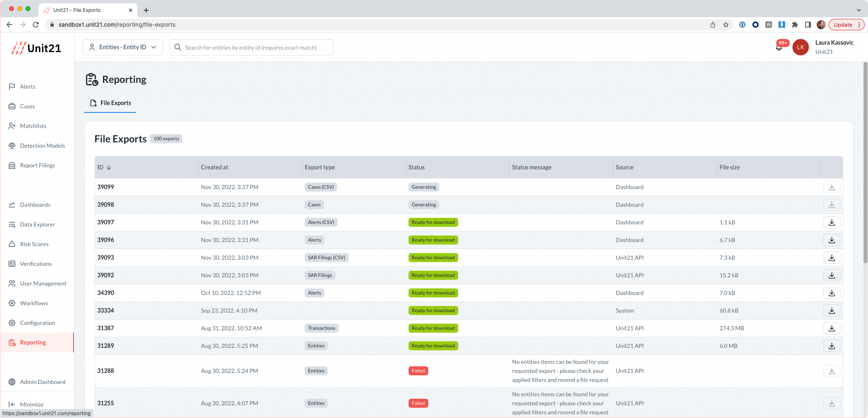Go to Data Explorer

coord(37,224)
